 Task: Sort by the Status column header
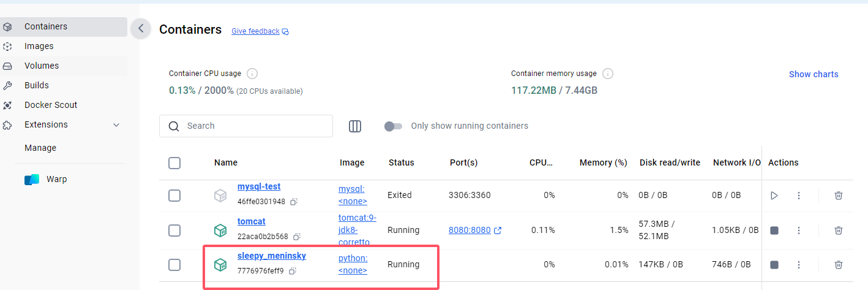pos(402,162)
